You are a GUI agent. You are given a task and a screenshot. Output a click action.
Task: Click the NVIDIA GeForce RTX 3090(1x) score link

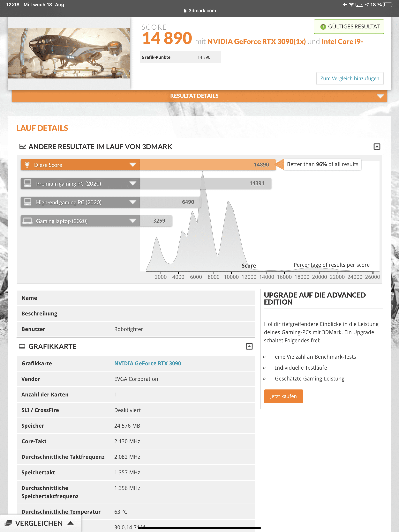(256, 42)
